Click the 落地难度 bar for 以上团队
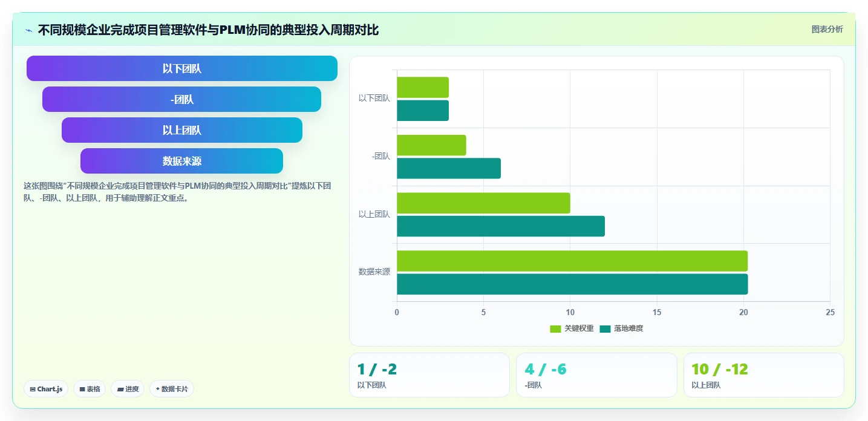Viewport: 868px width, 421px height. (501, 226)
